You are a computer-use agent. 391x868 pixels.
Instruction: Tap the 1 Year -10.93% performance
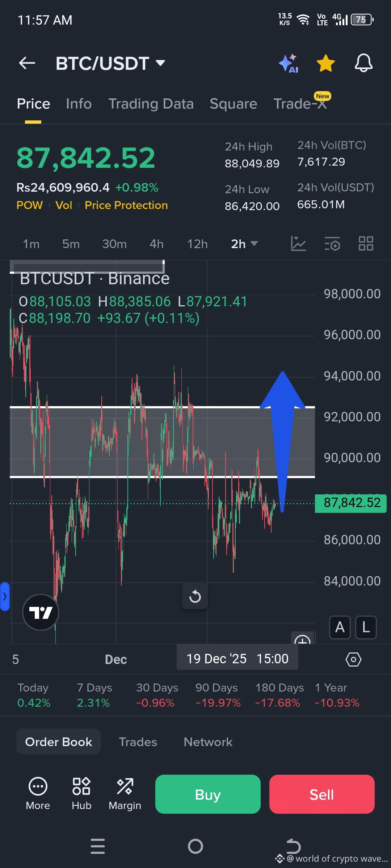(337, 695)
